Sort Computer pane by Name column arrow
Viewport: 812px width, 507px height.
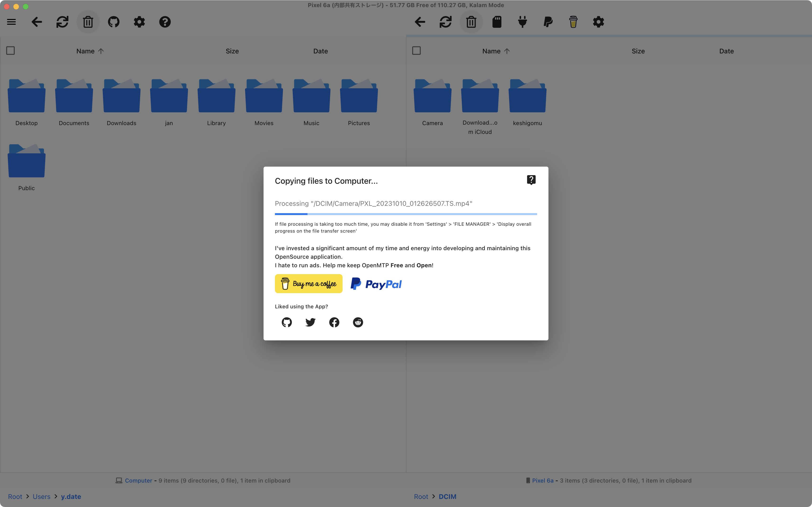click(x=101, y=51)
